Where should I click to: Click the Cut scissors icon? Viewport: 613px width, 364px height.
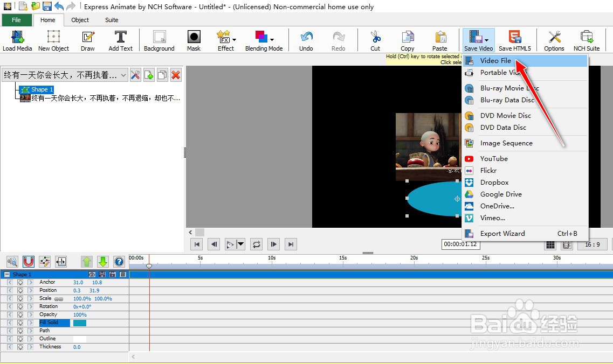pos(375,37)
